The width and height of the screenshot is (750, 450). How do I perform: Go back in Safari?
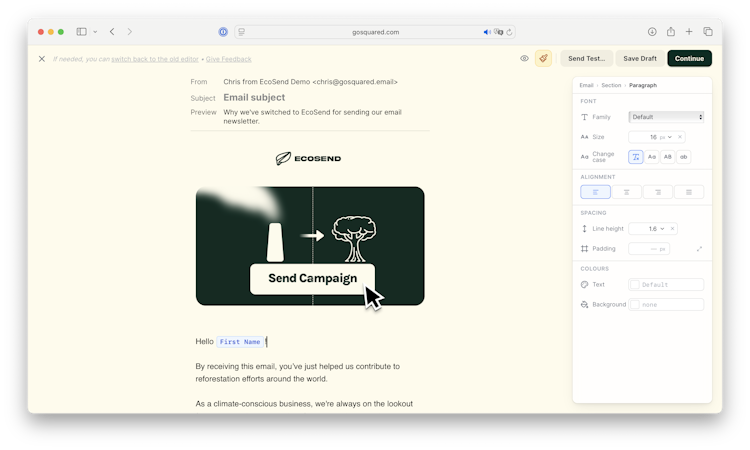(x=112, y=32)
